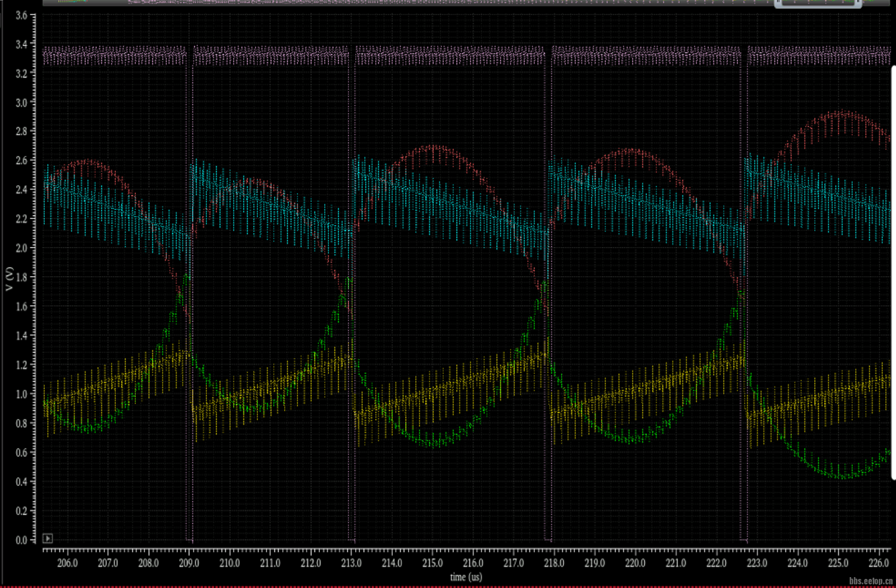The width and height of the screenshot is (896, 588).
Task: Click the 0.0 label on voltage axis
Action: click(x=21, y=540)
